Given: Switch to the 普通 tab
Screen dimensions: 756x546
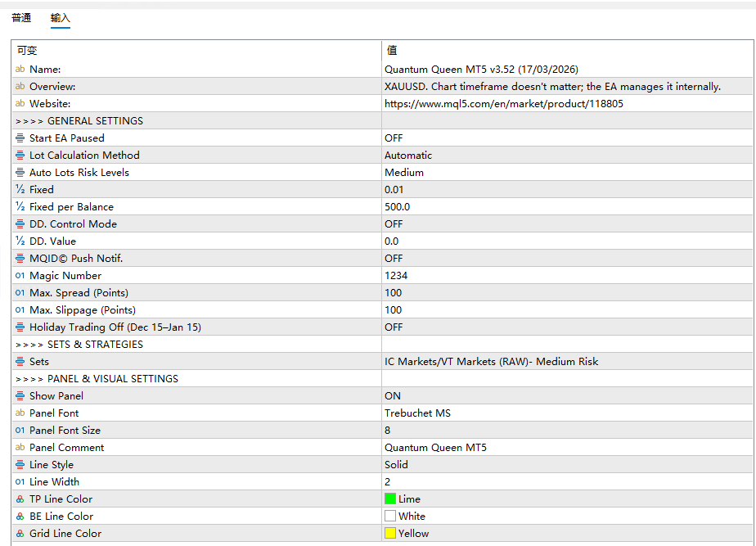Looking at the screenshot, I should (x=21, y=18).
